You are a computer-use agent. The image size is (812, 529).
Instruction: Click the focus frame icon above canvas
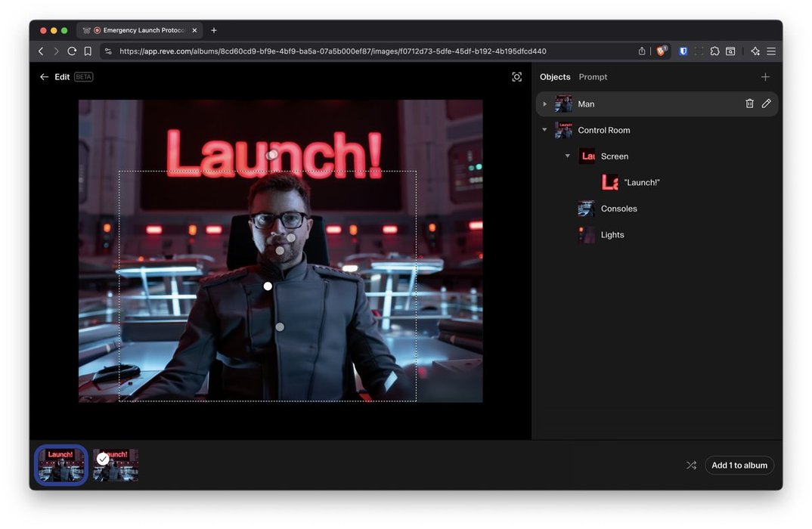coord(516,77)
